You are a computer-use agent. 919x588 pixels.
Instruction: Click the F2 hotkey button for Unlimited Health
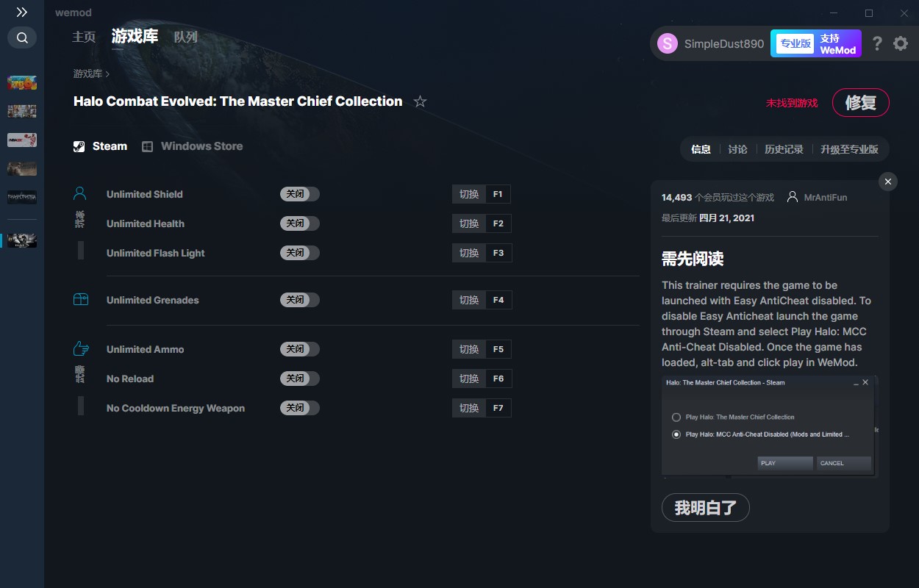[498, 223]
